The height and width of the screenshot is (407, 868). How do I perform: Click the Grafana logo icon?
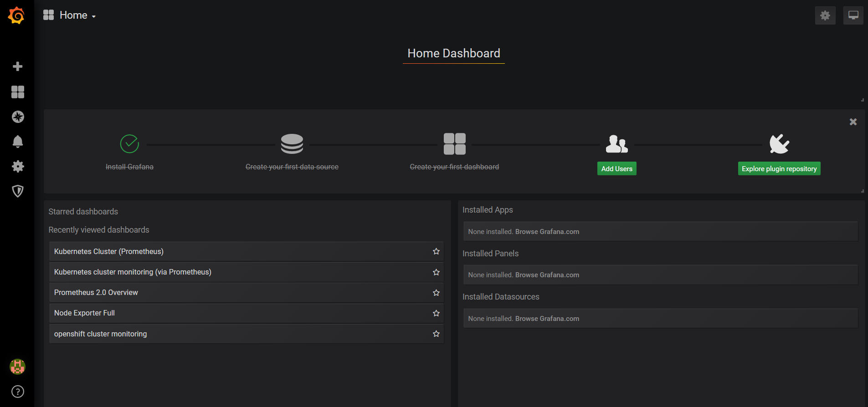[x=16, y=15]
